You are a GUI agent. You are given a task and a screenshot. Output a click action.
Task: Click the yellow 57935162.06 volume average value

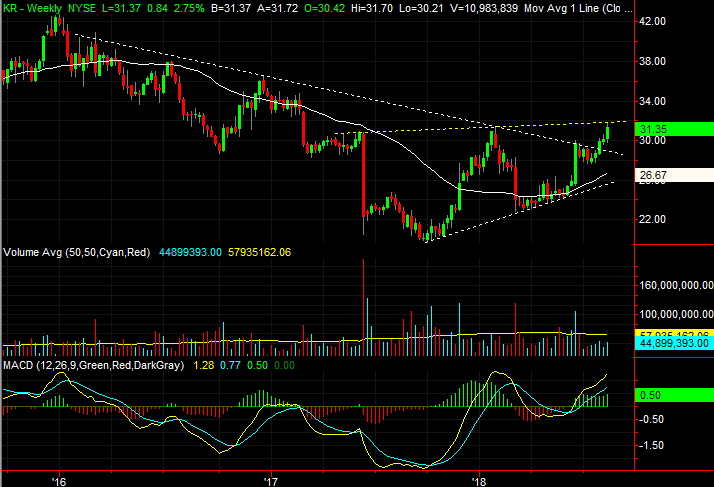click(x=259, y=252)
